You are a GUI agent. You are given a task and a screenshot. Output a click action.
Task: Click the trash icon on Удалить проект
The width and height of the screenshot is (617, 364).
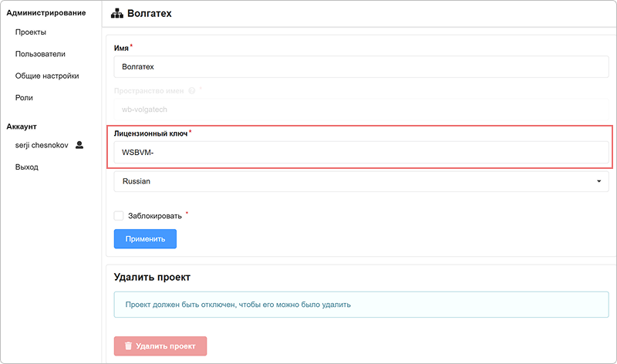[x=128, y=346]
